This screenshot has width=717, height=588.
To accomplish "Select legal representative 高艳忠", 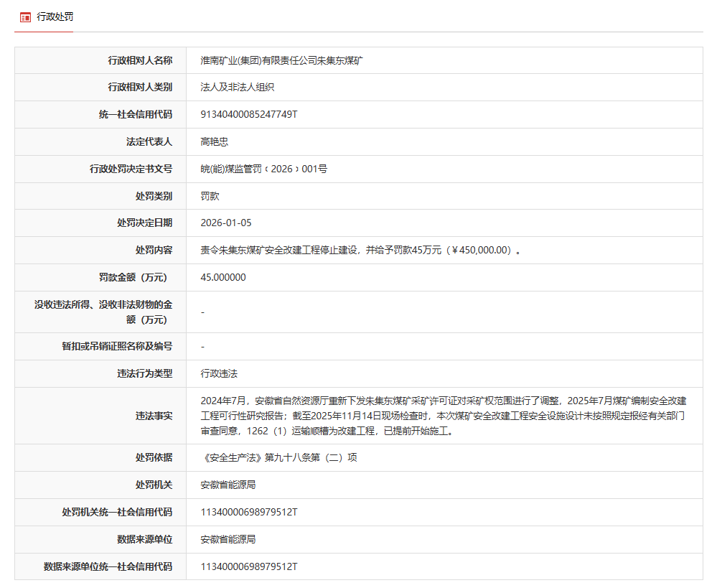I will pyautogui.click(x=214, y=142).
